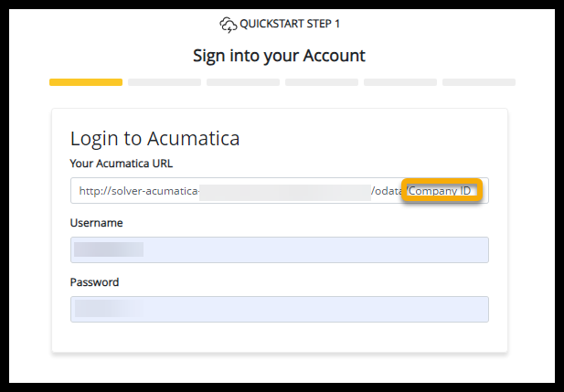Click the highlighted Company ID placeholder
Image resolution: width=564 pixels, height=392 pixels.
[x=443, y=191]
